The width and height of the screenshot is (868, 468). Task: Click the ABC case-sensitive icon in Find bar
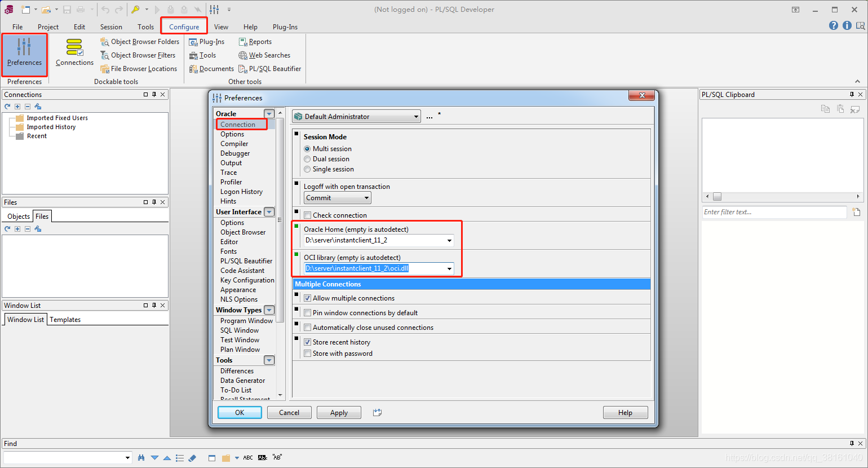click(x=248, y=458)
